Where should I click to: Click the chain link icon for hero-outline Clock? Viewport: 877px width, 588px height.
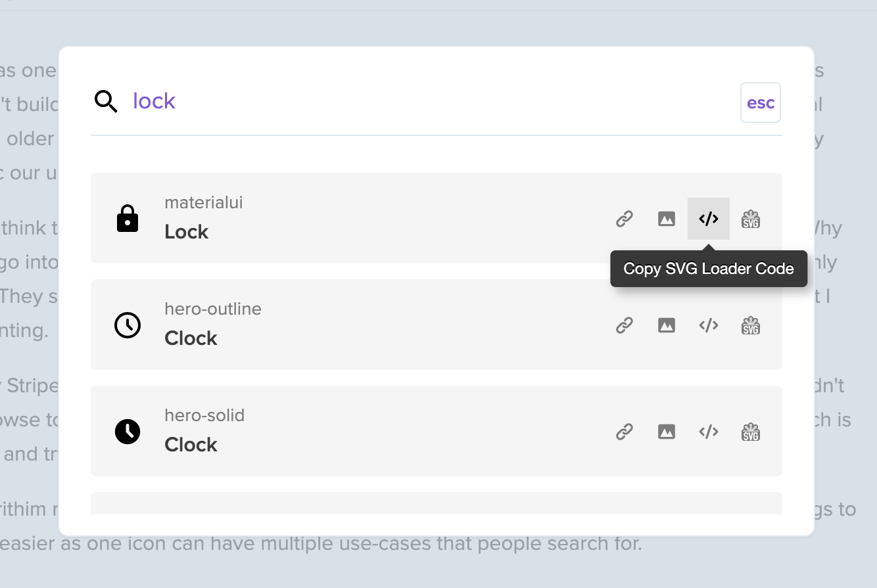[625, 325]
